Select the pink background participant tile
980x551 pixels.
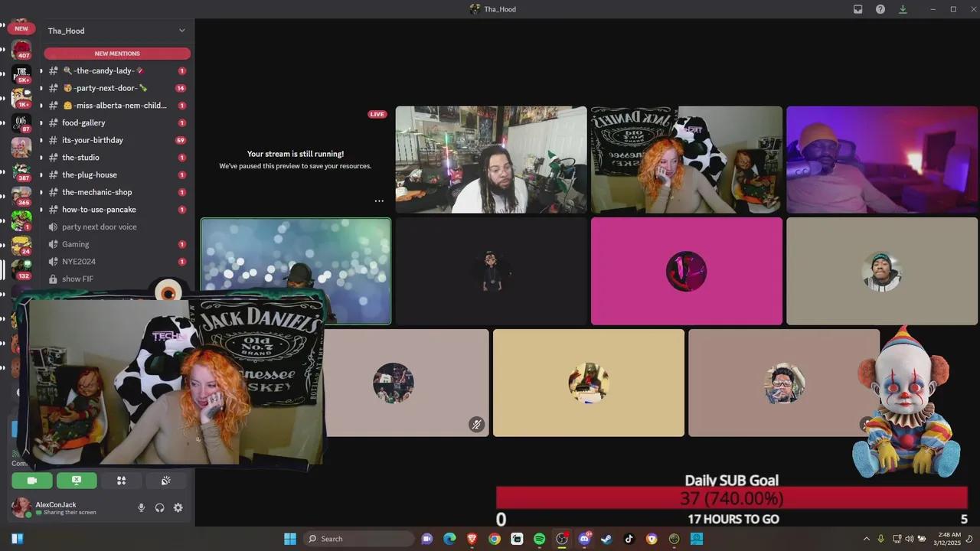pos(687,271)
